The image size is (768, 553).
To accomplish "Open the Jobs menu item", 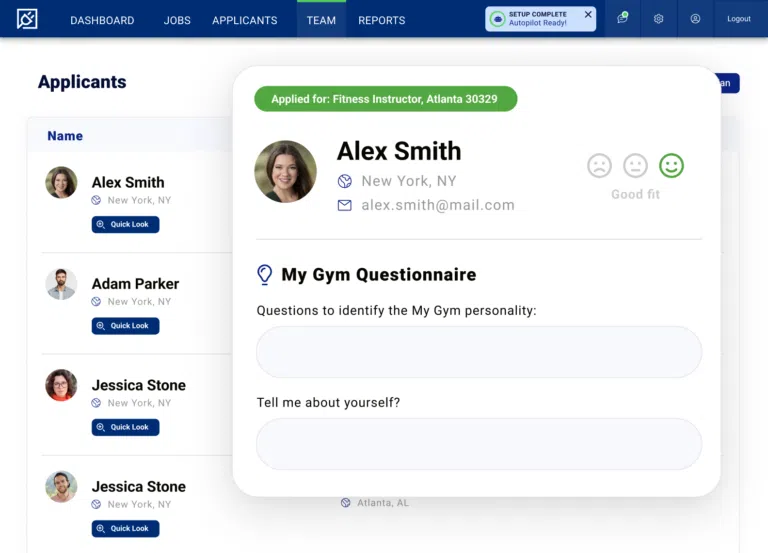I will coord(177,20).
